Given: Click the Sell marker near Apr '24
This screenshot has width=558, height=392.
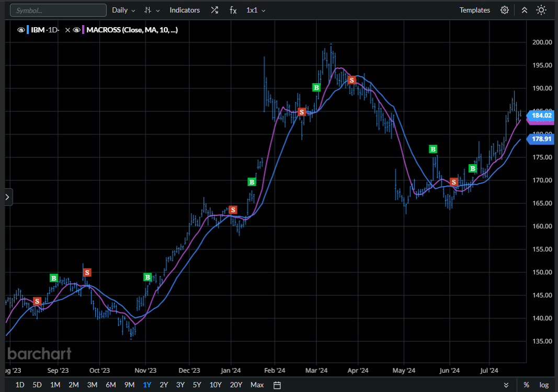Looking at the screenshot, I should pos(351,80).
